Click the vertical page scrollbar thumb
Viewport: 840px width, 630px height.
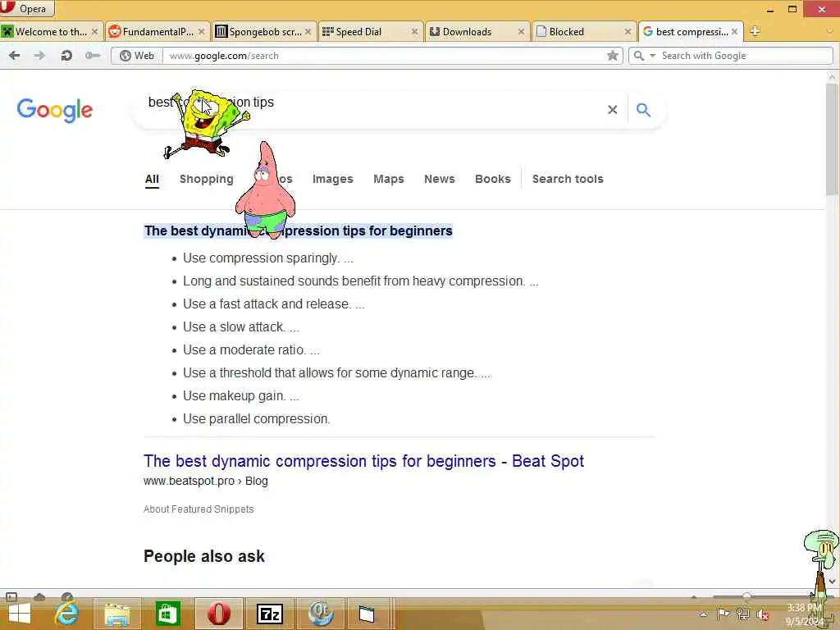point(832,139)
